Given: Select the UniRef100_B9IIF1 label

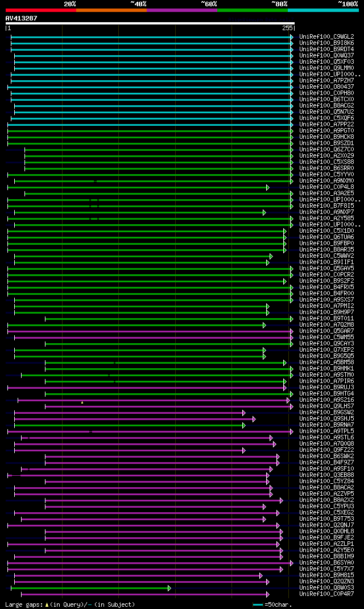Looking at the screenshot, I should point(326,262).
